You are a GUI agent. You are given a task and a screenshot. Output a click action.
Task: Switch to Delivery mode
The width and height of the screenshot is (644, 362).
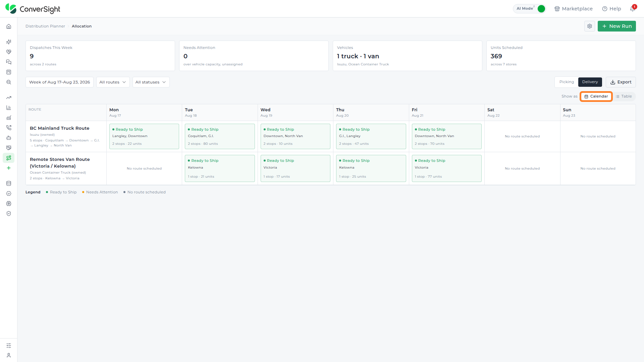(x=590, y=82)
